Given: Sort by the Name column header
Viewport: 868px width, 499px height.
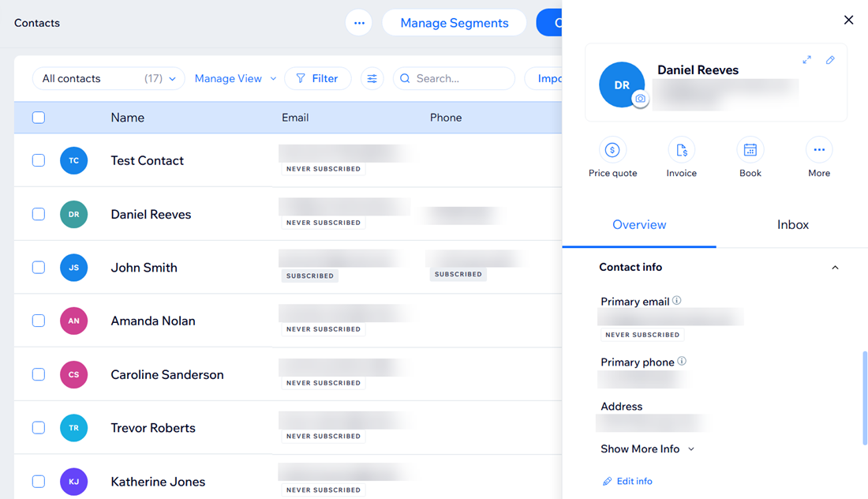Looking at the screenshot, I should click(127, 118).
